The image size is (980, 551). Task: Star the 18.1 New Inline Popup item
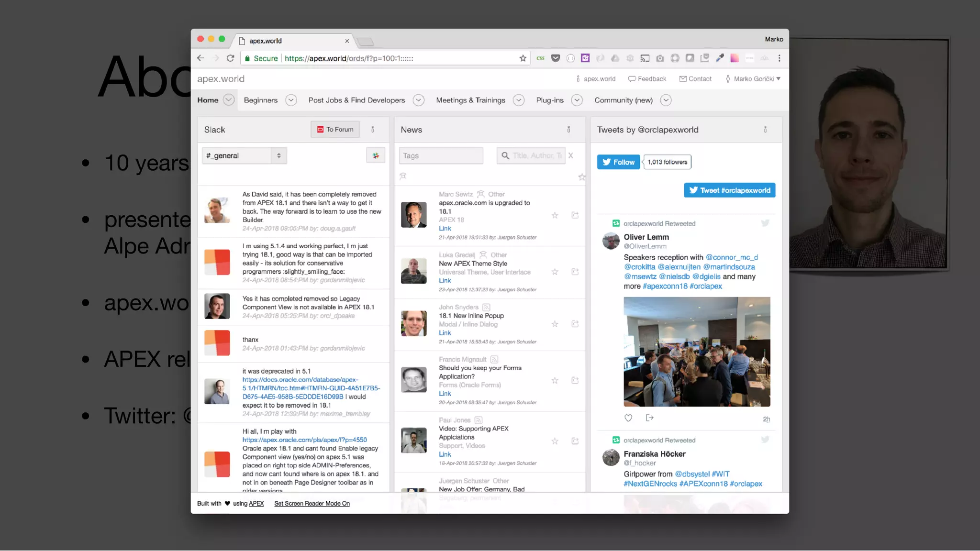(555, 324)
